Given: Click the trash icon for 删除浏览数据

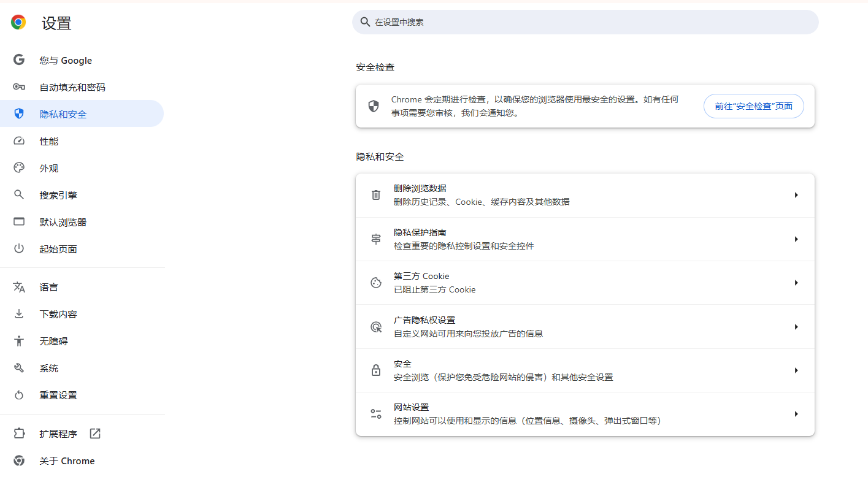Looking at the screenshot, I should coord(376,195).
